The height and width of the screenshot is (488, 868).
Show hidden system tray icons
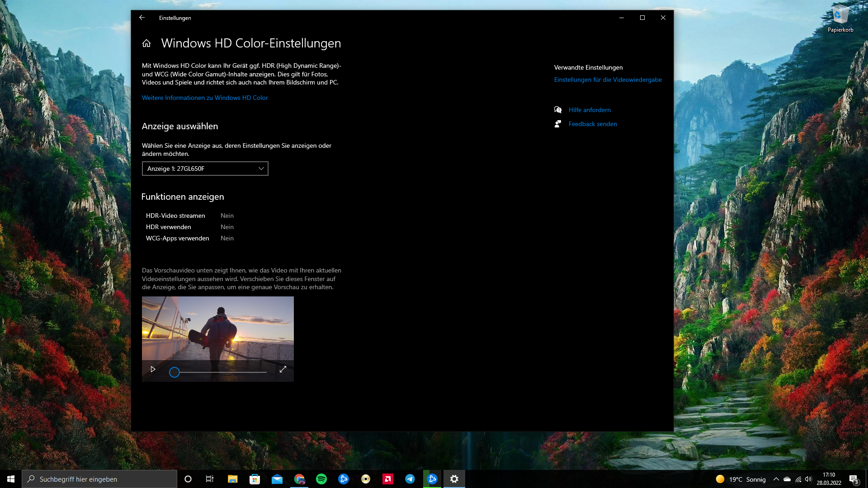pos(776,479)
